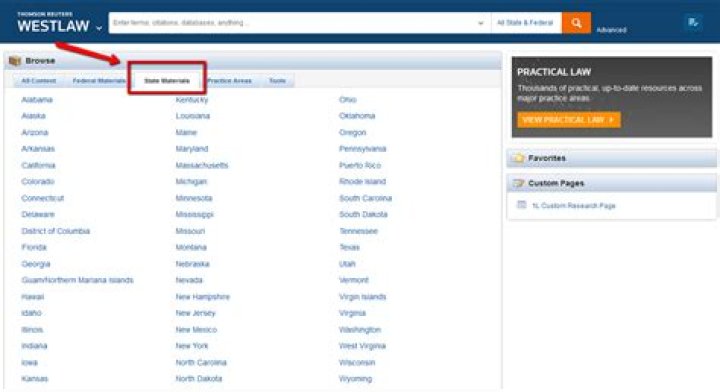Select the State Materials tab
The width and height of the screenshot is (720, 392).
pos(167,81)
